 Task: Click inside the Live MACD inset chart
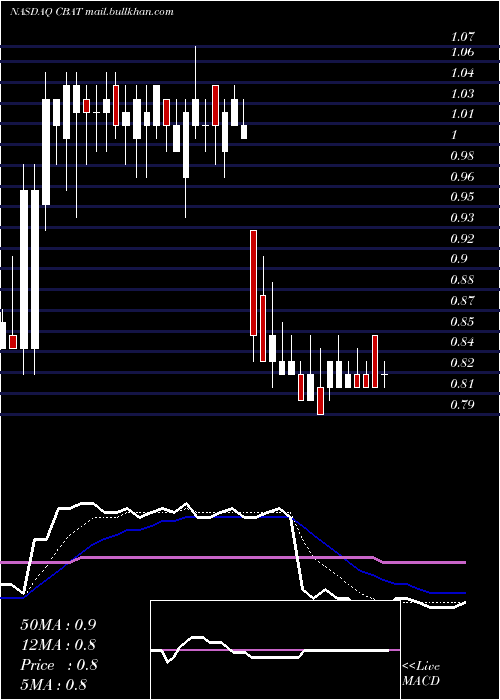[x=275, y=650]
